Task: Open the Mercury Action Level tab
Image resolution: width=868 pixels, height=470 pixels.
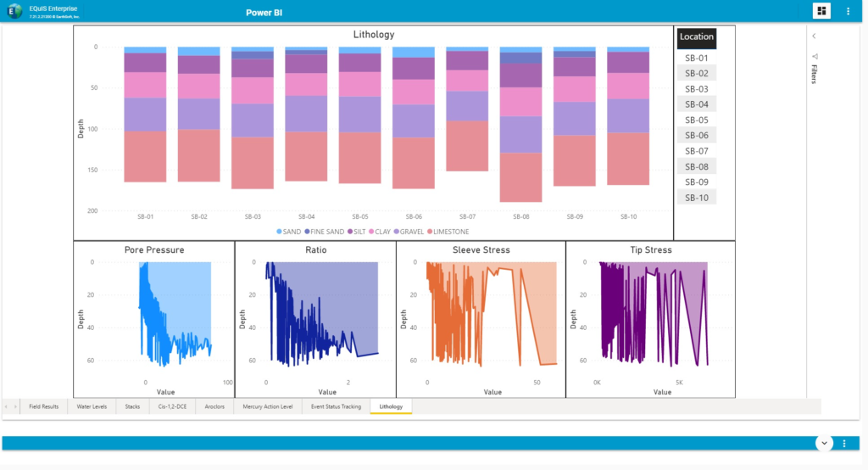Action: pyautogui.click(x=267, y=407)
